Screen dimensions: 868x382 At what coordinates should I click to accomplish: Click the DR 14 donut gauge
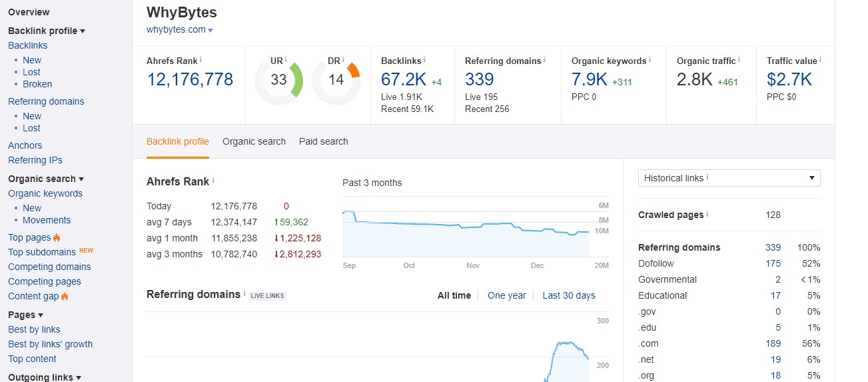point(336,80)
